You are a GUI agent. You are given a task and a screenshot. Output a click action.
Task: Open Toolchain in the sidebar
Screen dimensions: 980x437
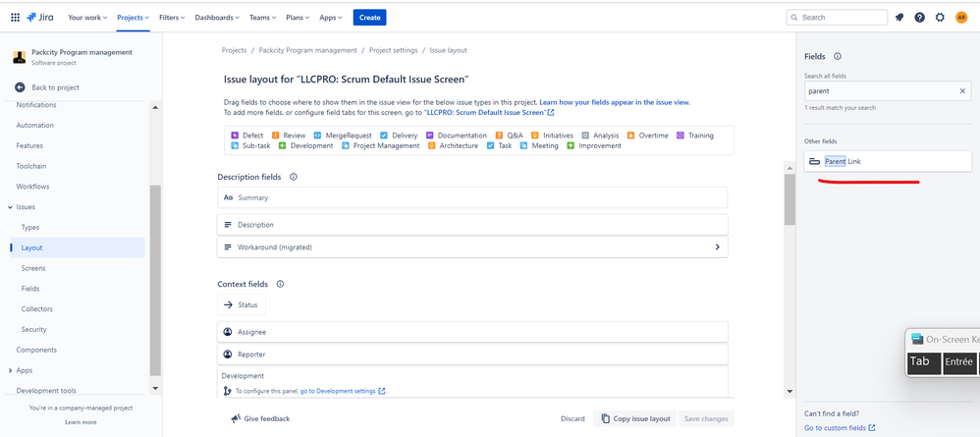coord(31,166)
